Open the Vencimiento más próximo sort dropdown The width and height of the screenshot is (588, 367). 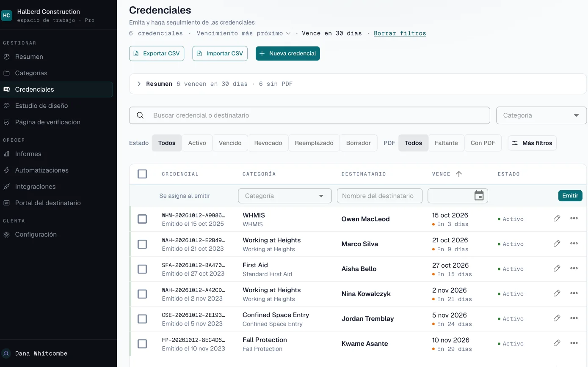(x=243, y=33)
